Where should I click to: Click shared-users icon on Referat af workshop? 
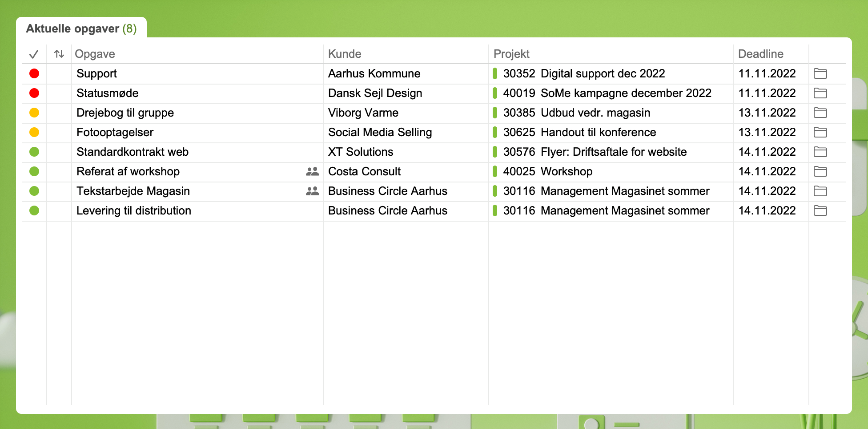(312, 171)
